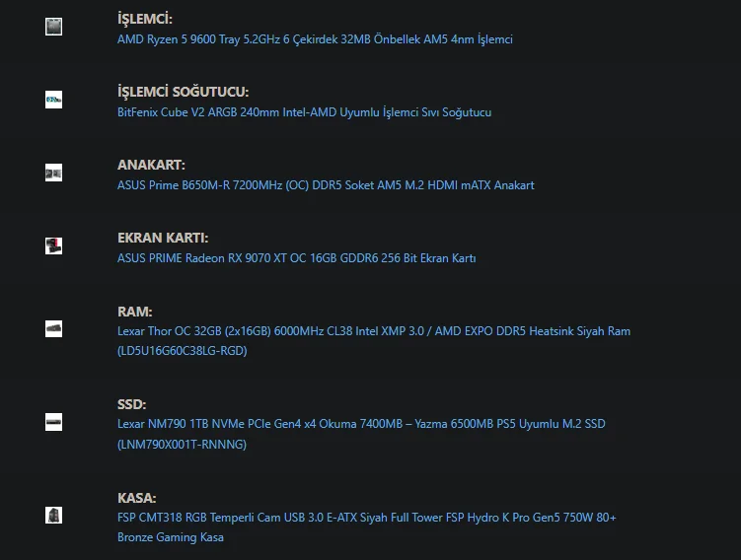The width and height of the screenshot is (741, 560).
Task: Click the processor thumbnail next to İŞLEMCİ
Action: pos(53,27)
